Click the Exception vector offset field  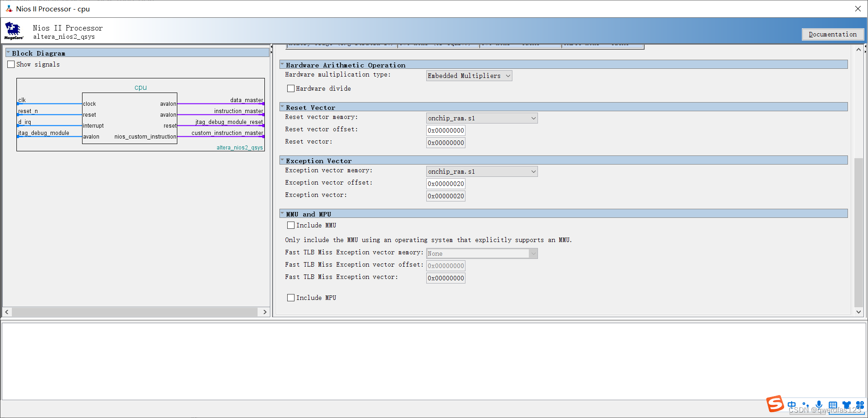[446, 184]
